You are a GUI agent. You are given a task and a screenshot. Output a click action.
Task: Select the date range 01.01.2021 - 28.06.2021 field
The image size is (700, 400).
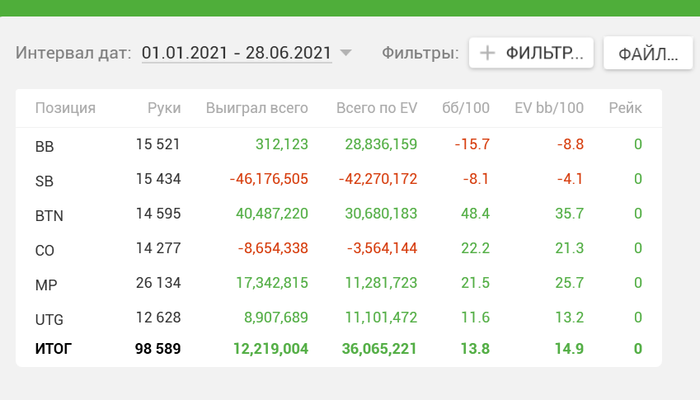coord(237,53)
